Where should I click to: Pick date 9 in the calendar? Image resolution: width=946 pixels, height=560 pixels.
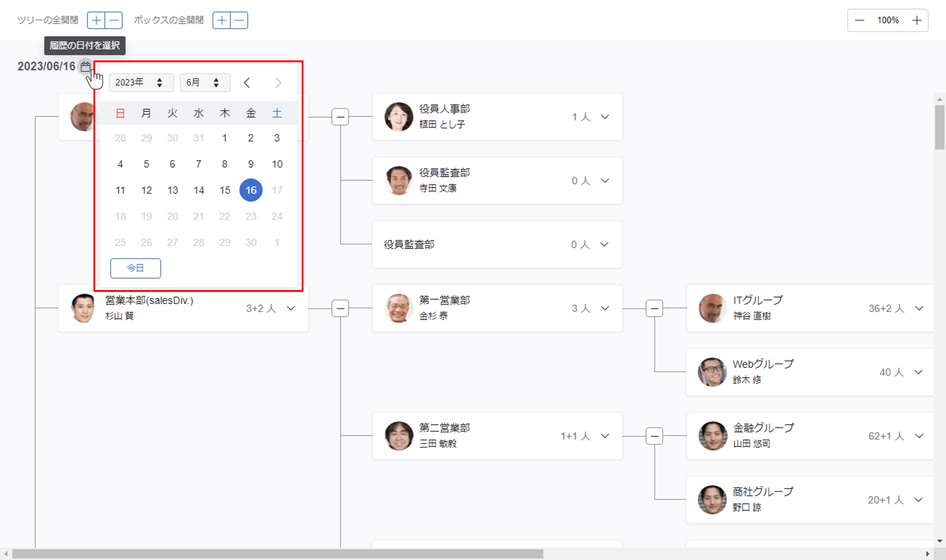pyautogui.click(x=251, y=164)
